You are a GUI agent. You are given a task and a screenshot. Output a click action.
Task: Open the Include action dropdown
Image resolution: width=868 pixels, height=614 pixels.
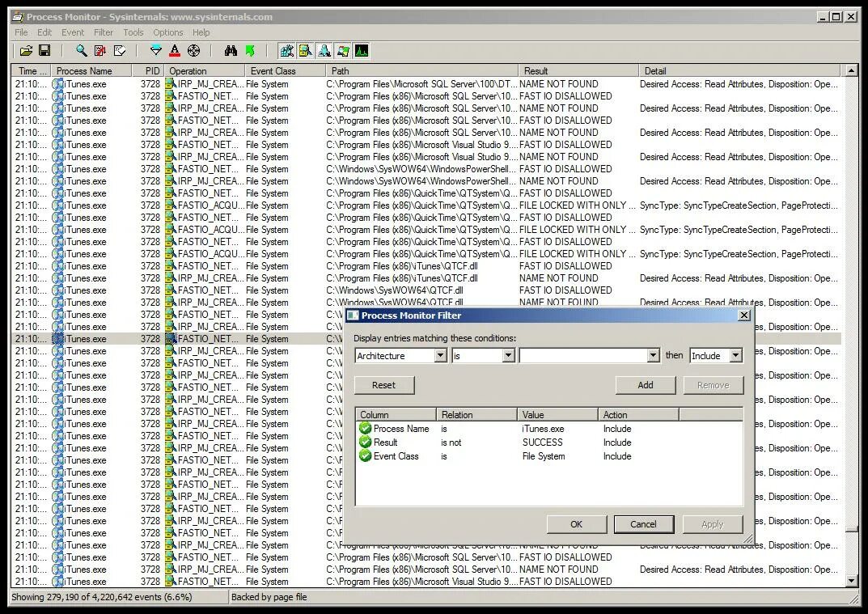point(735,355)
